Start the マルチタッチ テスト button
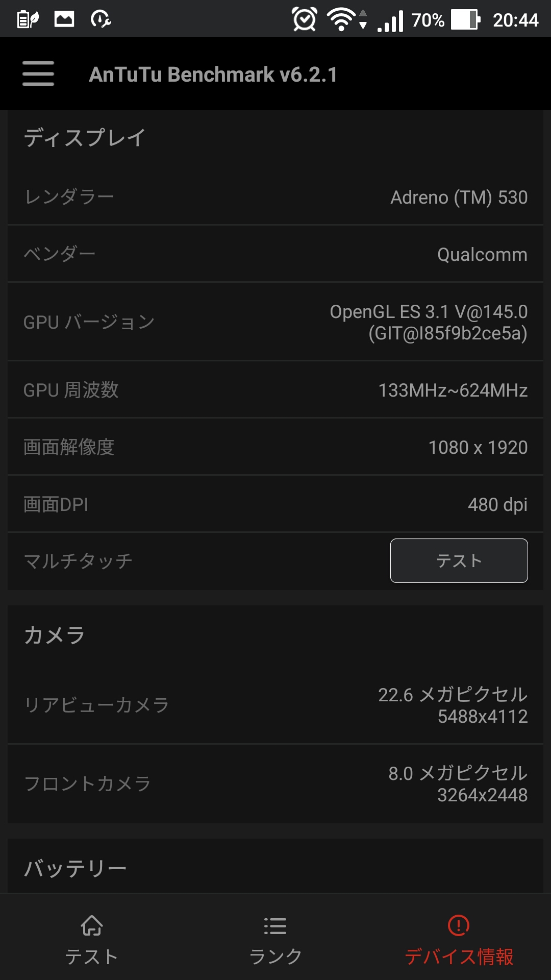Image resolution: width=551 pixels, height=980 pixels. [x=459, y=560]
